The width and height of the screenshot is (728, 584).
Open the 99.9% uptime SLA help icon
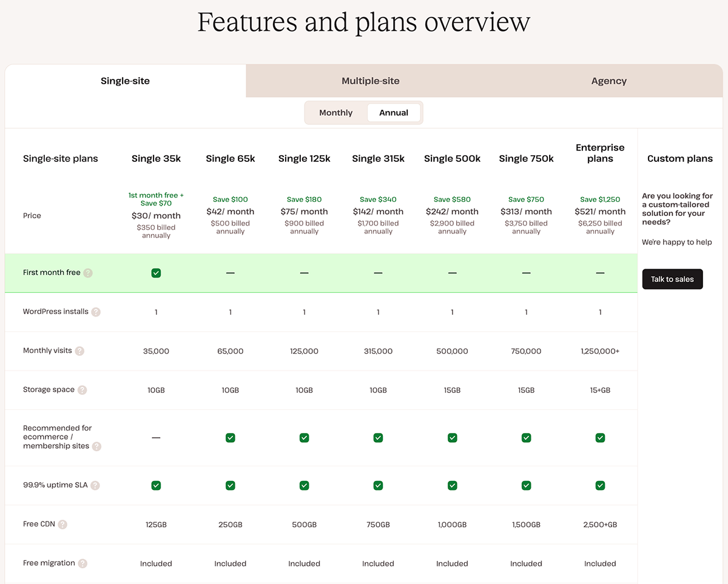click(x=95, y=485)
